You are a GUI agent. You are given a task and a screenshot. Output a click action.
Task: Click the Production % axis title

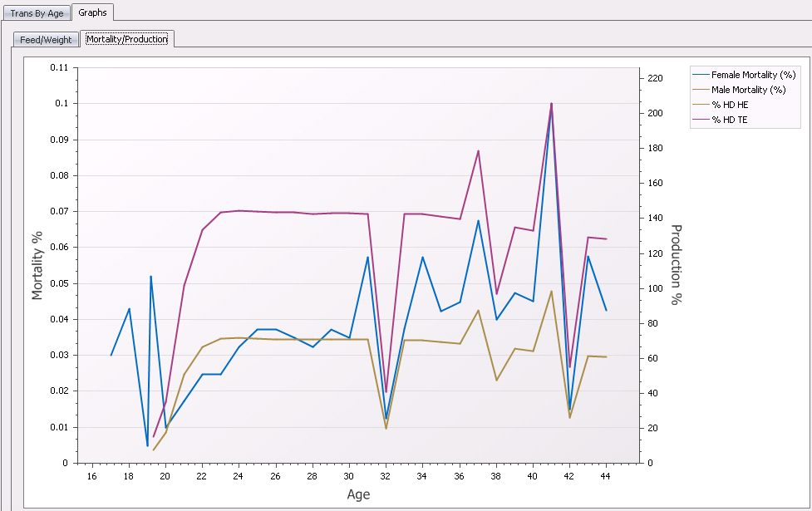(x=676, y=265)
